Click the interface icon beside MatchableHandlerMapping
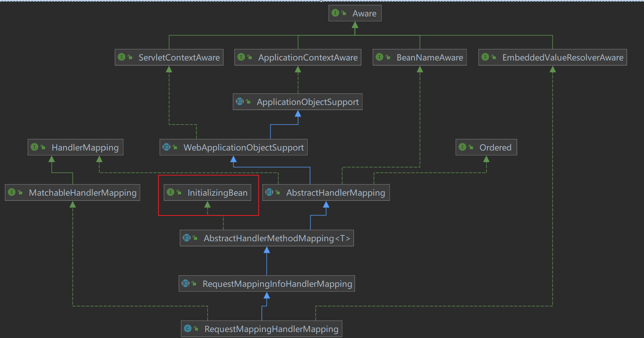 point(12,192)
